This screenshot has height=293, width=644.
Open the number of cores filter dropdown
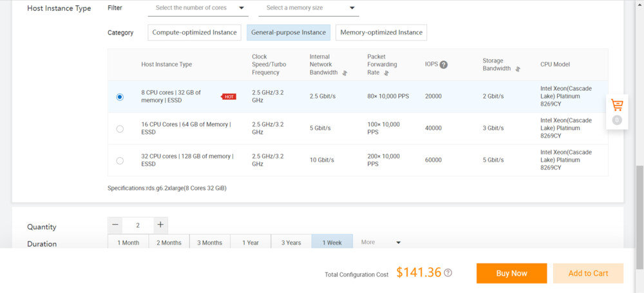[198, 8]
